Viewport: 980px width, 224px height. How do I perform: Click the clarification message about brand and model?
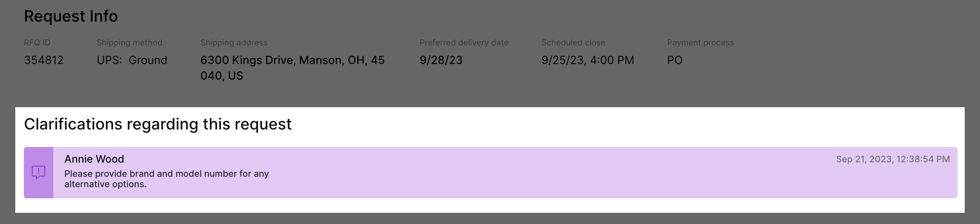coord(166,179)
